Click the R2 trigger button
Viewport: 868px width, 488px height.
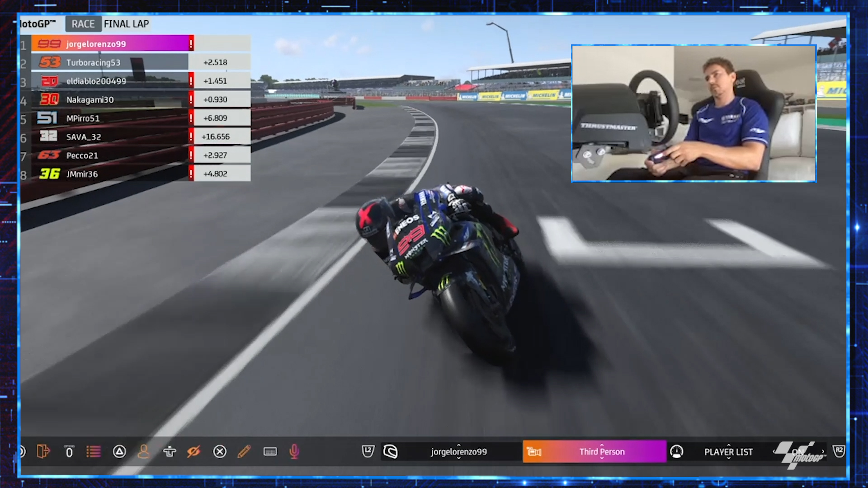(x=839, y=451)
